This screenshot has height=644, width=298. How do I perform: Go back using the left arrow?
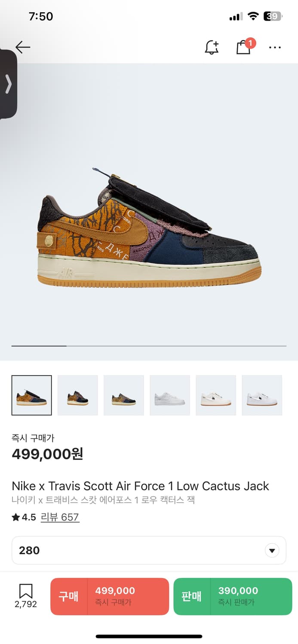[x=23, y=47]
